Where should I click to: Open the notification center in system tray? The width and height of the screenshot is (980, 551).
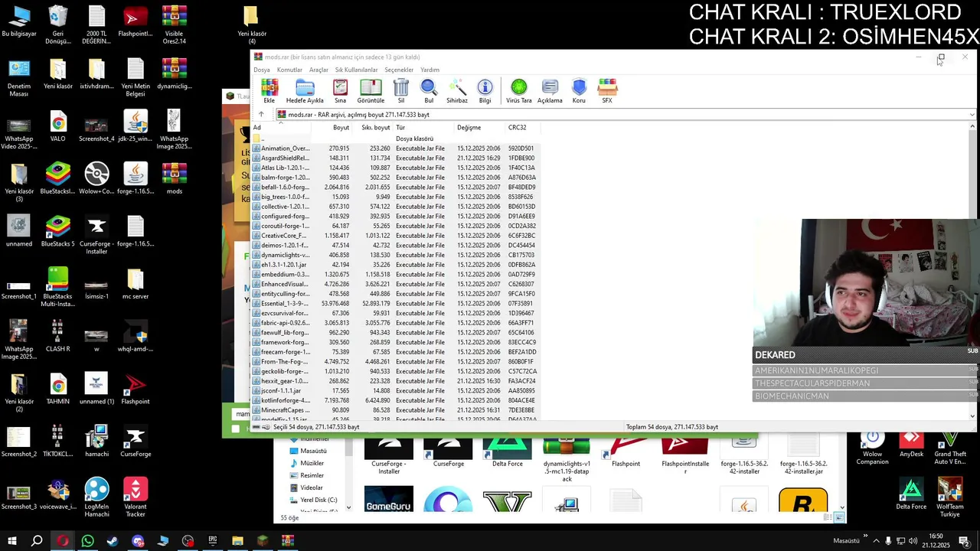coord(965,541)
